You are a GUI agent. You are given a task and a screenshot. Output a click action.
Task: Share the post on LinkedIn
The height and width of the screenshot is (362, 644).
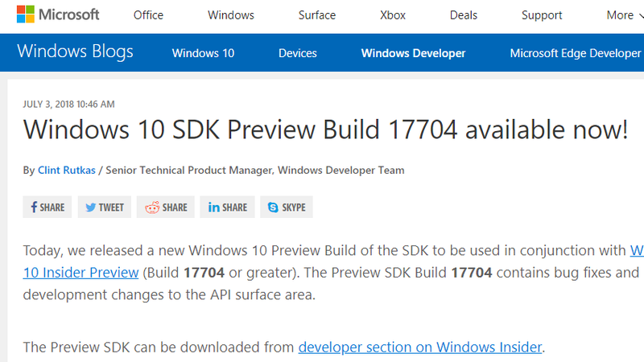(228, 207)
